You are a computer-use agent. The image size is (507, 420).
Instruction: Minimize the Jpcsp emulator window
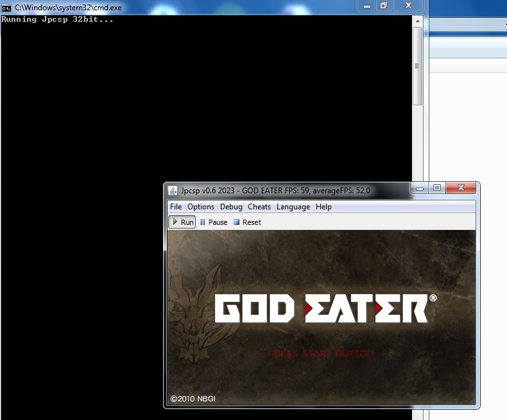[x=420, y=188]
